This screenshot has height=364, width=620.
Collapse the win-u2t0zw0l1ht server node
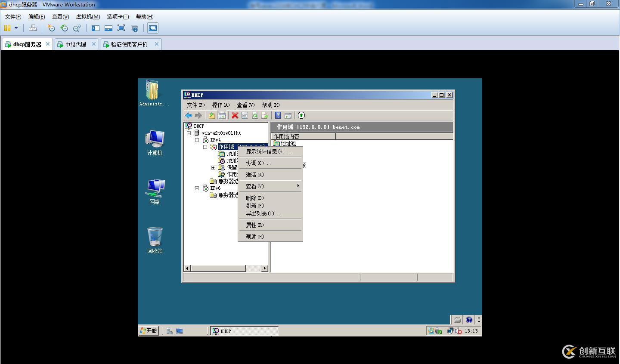click(189, 133)
